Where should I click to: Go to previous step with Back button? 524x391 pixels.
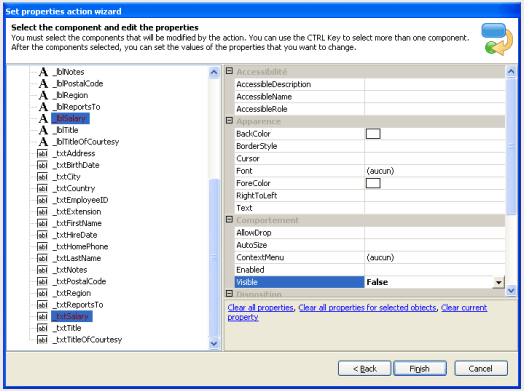click(x=365, y=369)
